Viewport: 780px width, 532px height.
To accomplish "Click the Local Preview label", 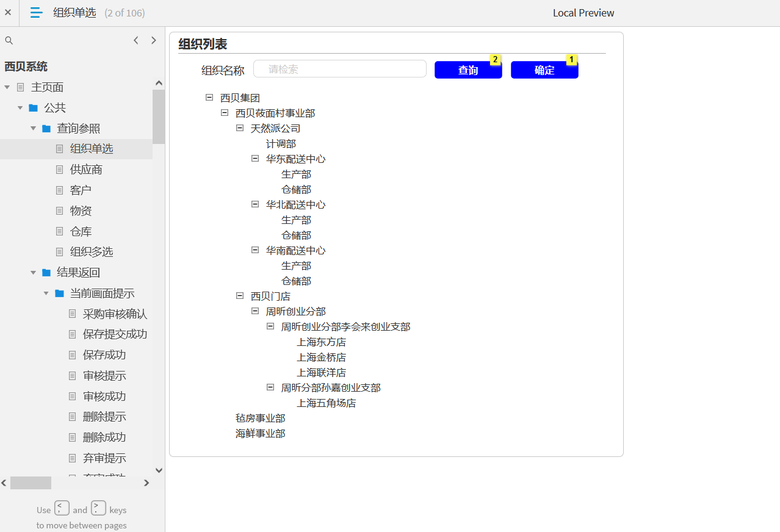I will [x=583, y=13].
